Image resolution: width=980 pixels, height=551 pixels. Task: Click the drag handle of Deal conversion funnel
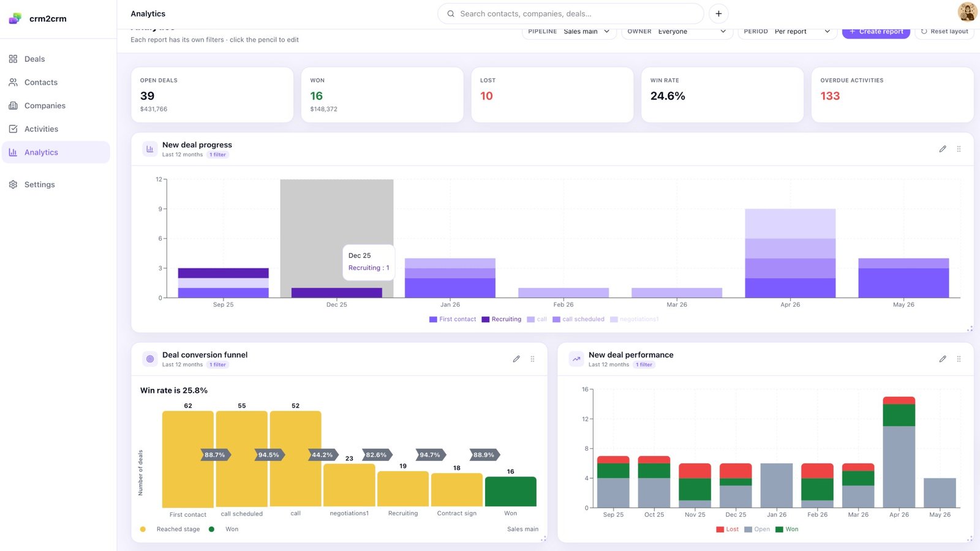coord(532,359)
